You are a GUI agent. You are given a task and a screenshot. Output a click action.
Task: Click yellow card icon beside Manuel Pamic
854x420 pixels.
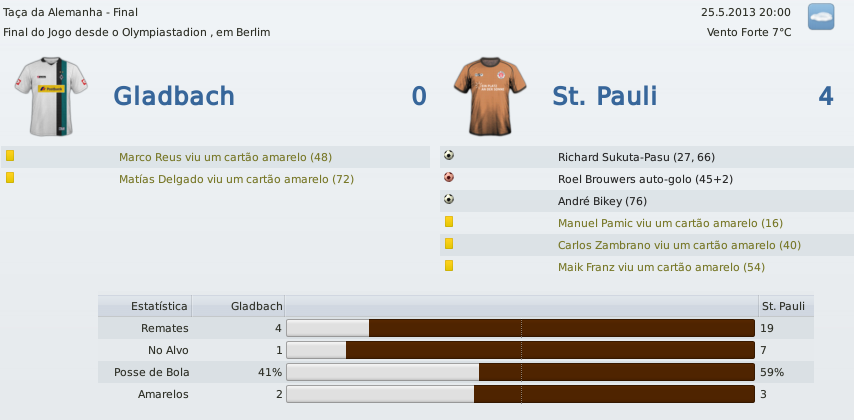pyautogui.click(x=449, y=222)
